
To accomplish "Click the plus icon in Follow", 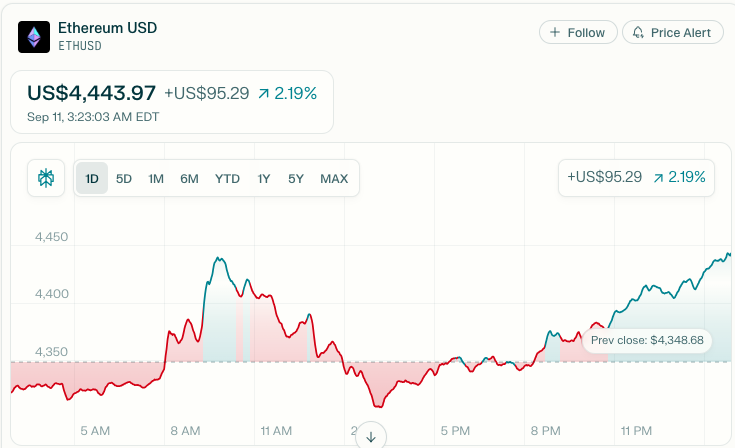I will coord(555,32).
